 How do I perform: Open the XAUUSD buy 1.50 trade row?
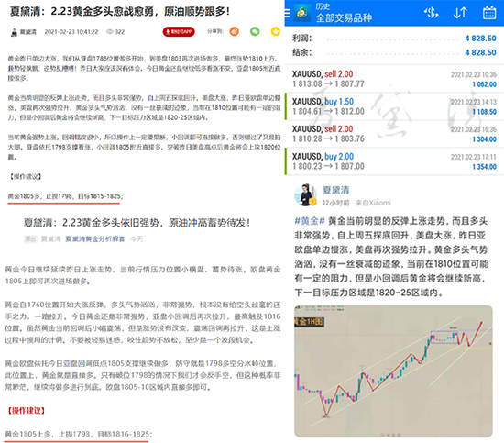[394, 106]
